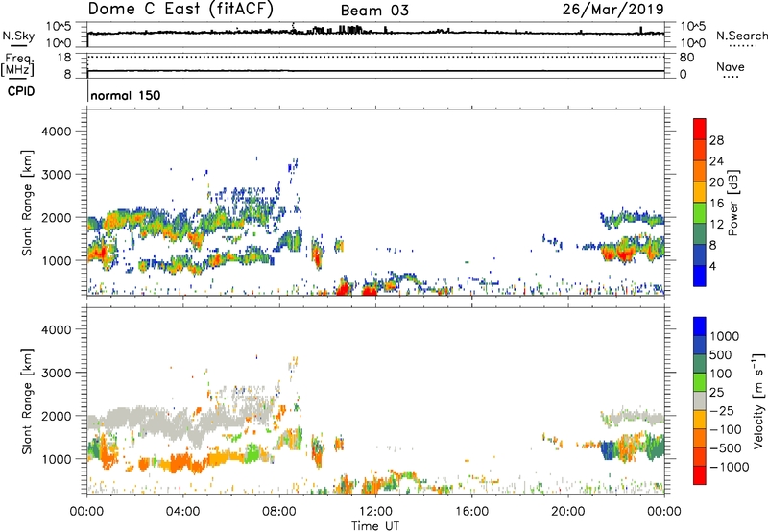Select the "Time UT" axis title
The width and height of the screenshot is (768, 532).
pos(375,526)
